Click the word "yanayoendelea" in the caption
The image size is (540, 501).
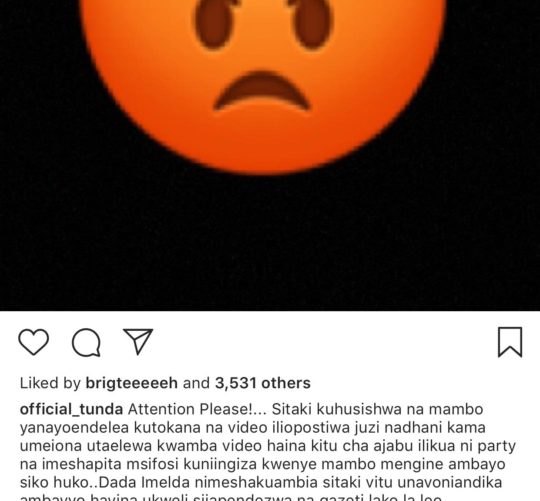click(x=74, y=428)
